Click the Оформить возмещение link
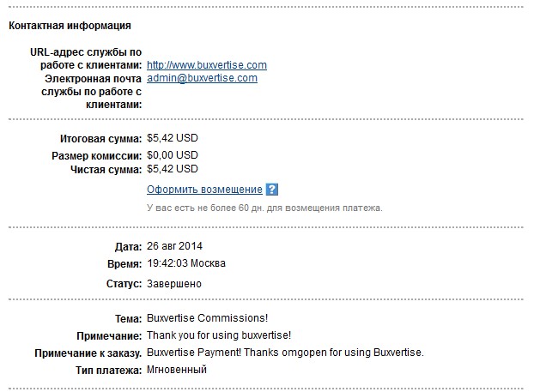This screenshot has width=534, height=392. pyautogui.click(x=204, y=190)
